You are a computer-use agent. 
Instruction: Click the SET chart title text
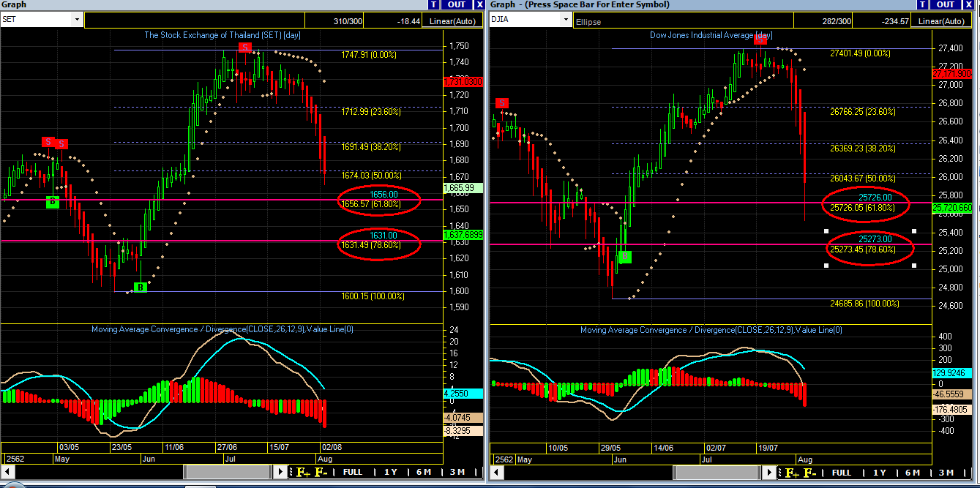[222, 34]
